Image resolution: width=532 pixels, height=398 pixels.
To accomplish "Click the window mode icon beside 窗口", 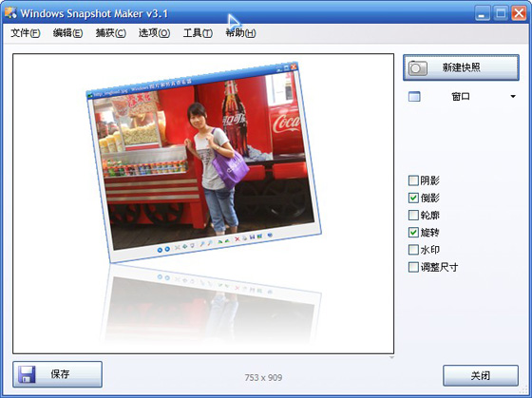I will 414,97.
